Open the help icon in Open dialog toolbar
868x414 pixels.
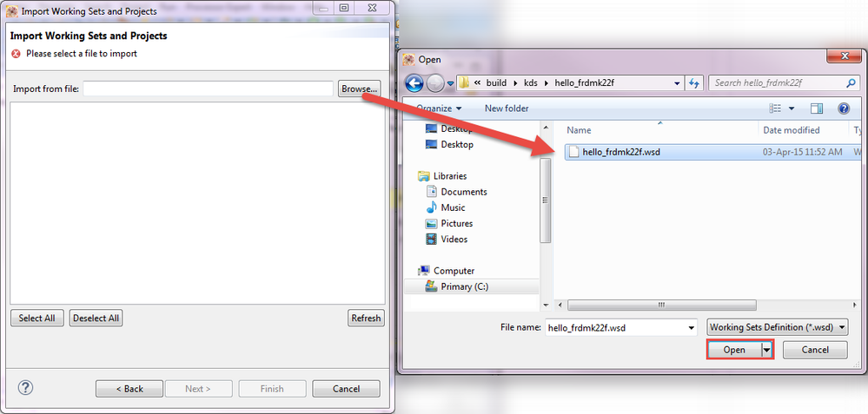tap(844, 108)
